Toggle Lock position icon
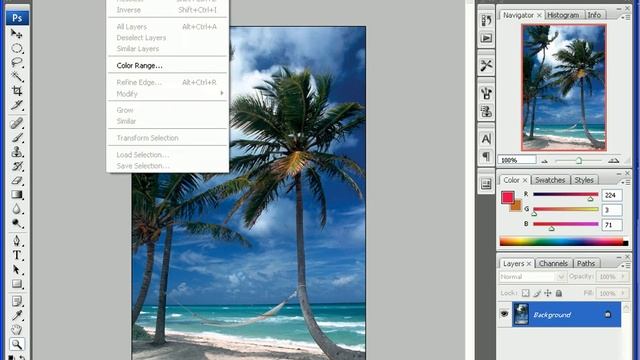 (x=548, y=293)
